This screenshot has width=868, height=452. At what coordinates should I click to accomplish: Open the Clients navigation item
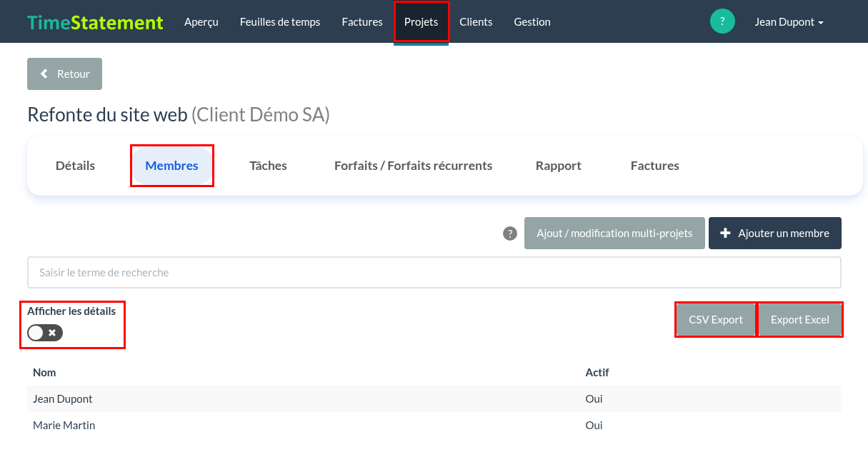pyautogui.click(x=476, y=22)
